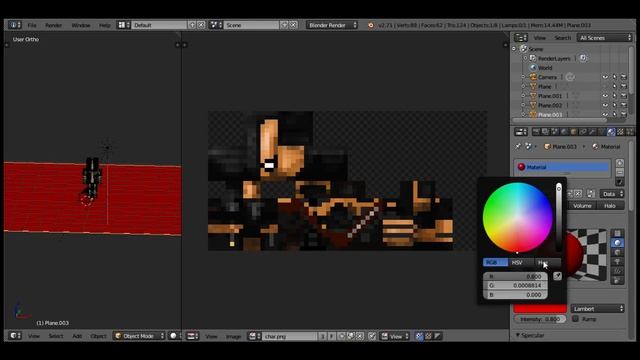
Task: Open the World properties tab
Action: tap(564, 131)
